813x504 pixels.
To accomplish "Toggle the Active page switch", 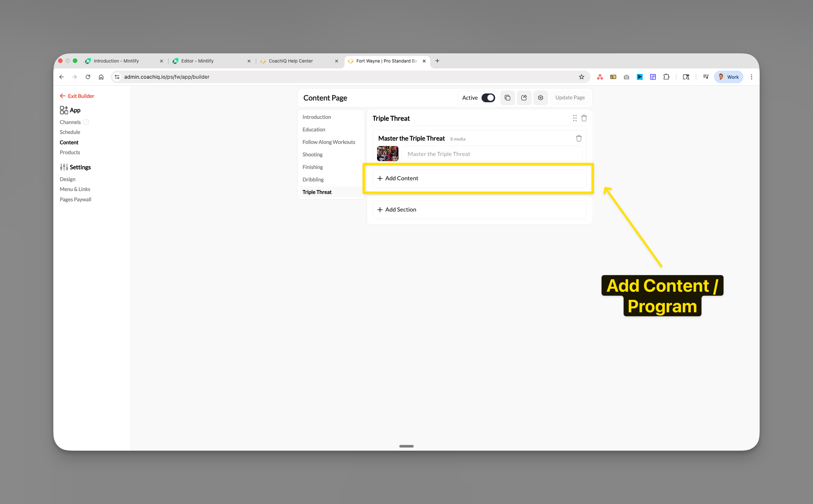I will [x=488, y=97].
